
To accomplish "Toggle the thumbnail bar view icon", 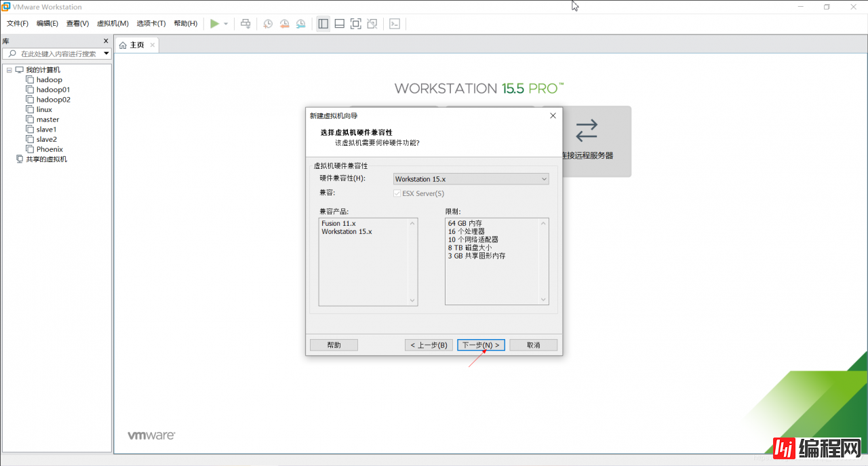I will tap(339, 23).
